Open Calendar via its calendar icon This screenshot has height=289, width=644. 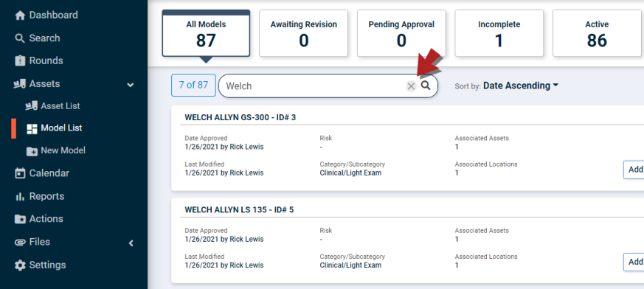point(20,173)
